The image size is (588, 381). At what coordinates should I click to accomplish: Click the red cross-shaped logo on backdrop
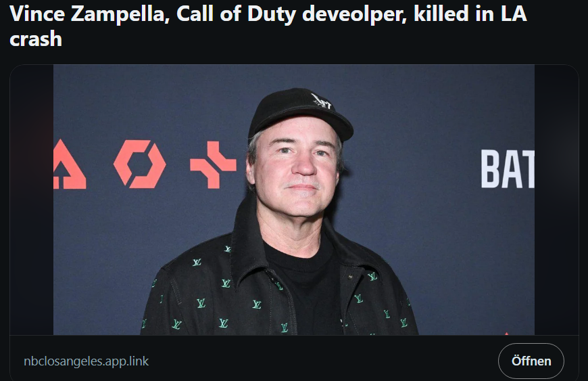pyautogui.click(x=213, y=164)
